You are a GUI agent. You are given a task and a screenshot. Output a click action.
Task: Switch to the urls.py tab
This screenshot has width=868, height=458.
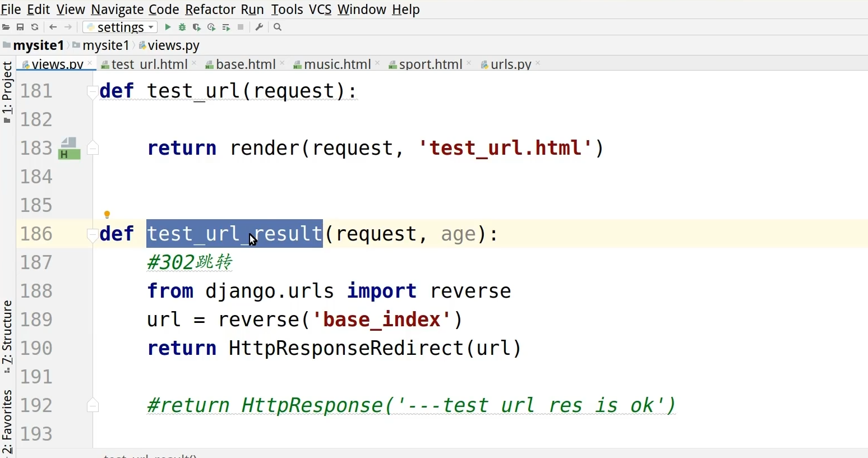point(511,64)
